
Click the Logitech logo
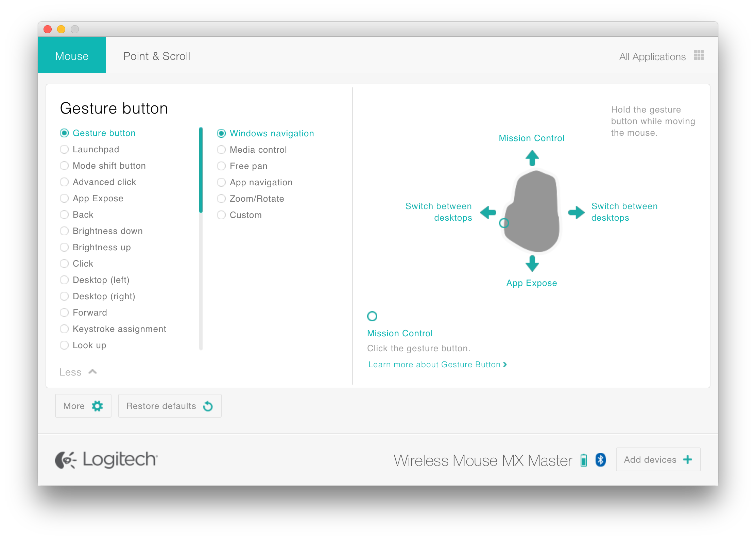[106, 459]
